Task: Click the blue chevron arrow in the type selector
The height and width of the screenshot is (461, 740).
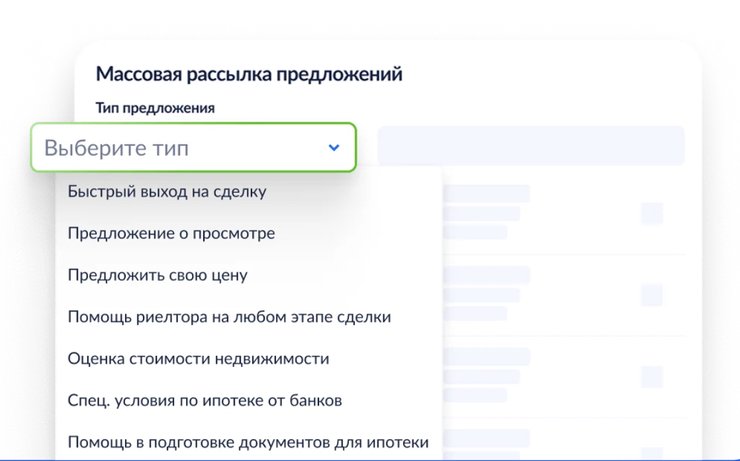Action: (x=334, y=148)
